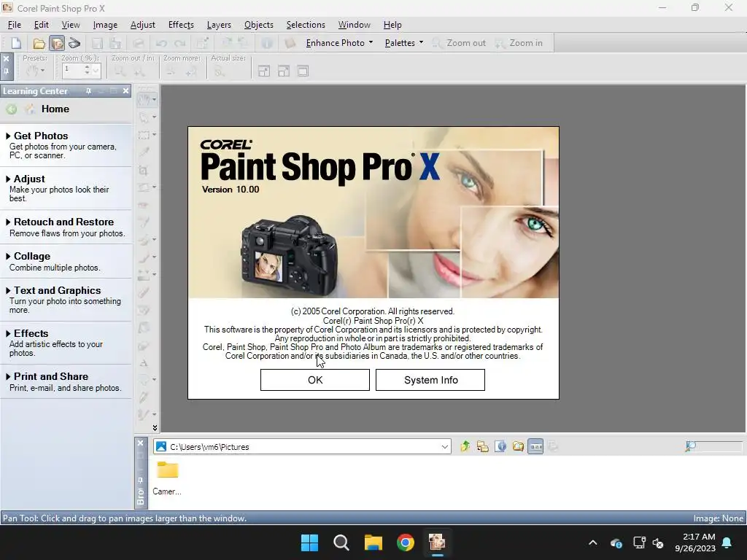Close the Learning Center panel
Viewport: 747px width, 560px height.
(125, 91)
